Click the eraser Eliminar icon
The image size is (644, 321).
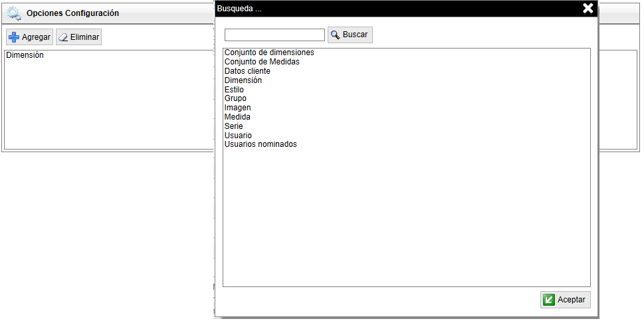(64, 37)
